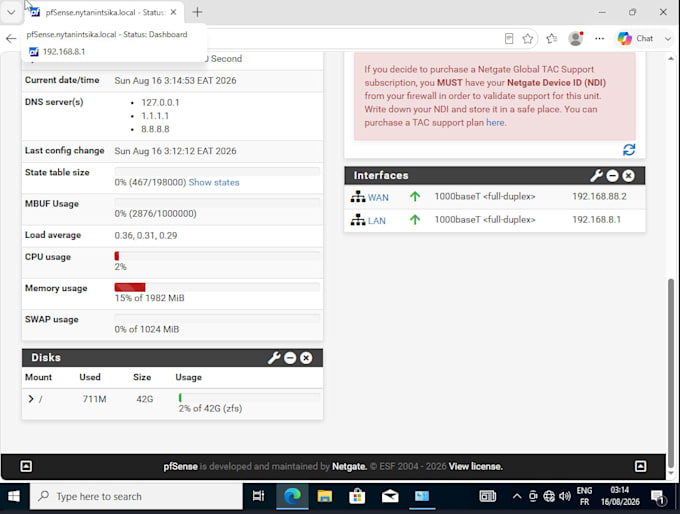This screenshot has height=514, width=680.
Task: Open the LAN interface link
Action: tap(376, 220)
